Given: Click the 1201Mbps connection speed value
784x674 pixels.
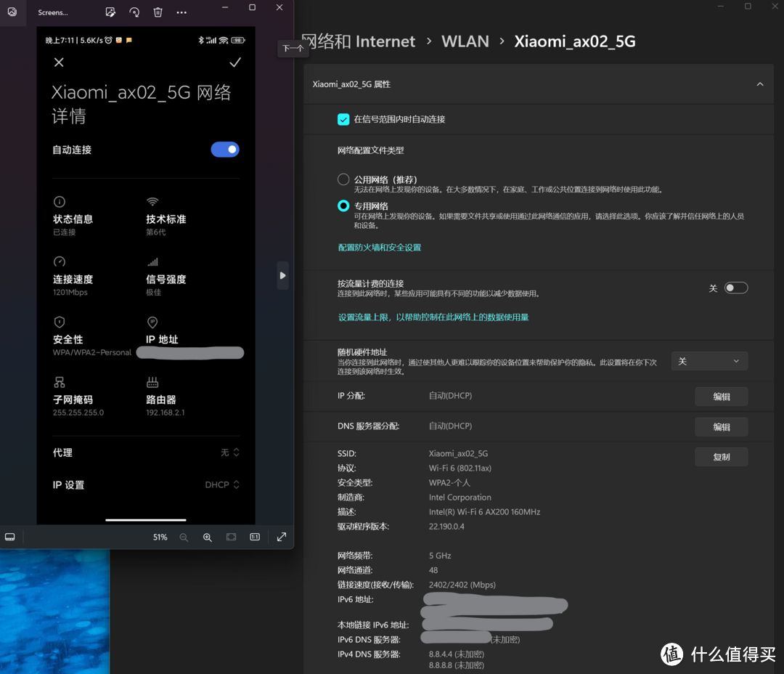Looking at the screenshot, I should [x=70, y=292].
